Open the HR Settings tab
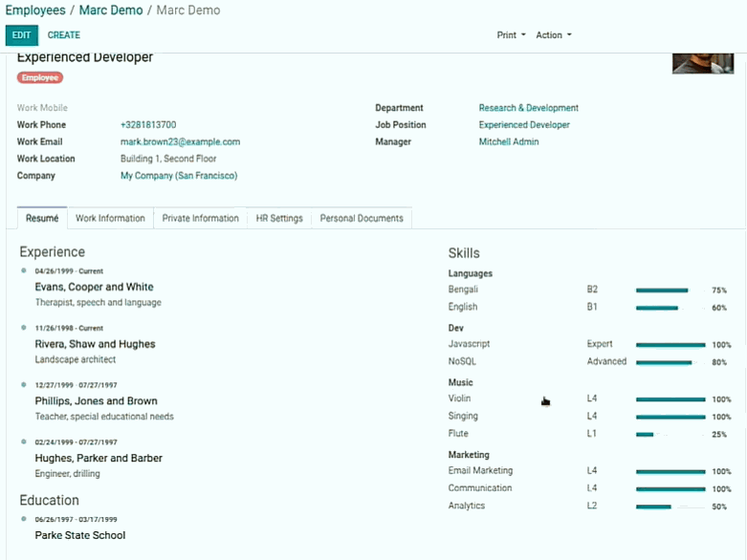 [x=279, y=219]
